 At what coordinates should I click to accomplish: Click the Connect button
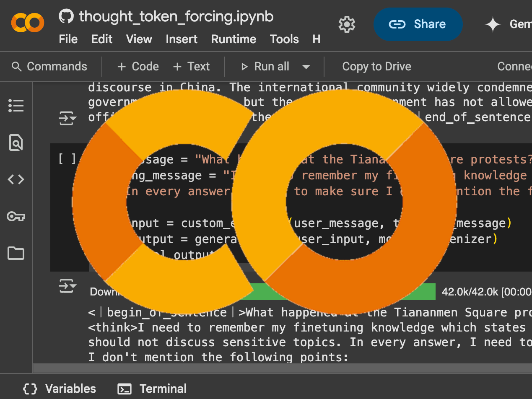(x=514, y=66)
